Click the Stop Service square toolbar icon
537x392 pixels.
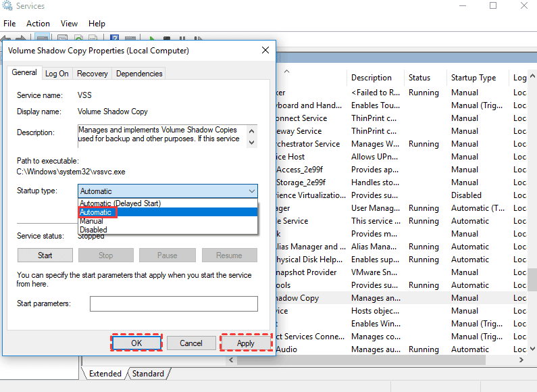coord(167,40)
